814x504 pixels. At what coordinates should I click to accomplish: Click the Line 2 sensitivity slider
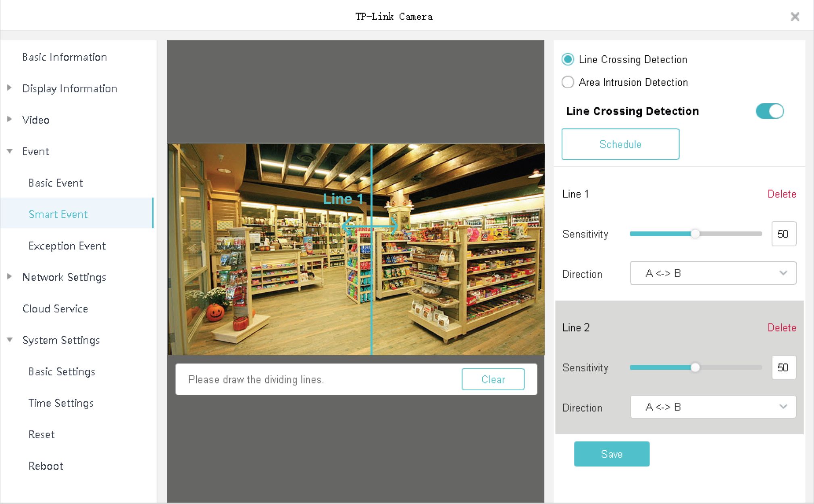point(695,367)
